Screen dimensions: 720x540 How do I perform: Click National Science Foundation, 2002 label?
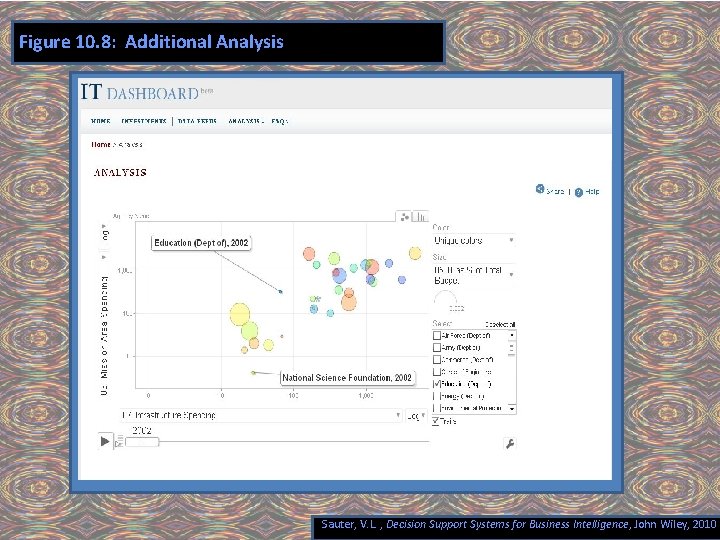(x=347, y=378)
